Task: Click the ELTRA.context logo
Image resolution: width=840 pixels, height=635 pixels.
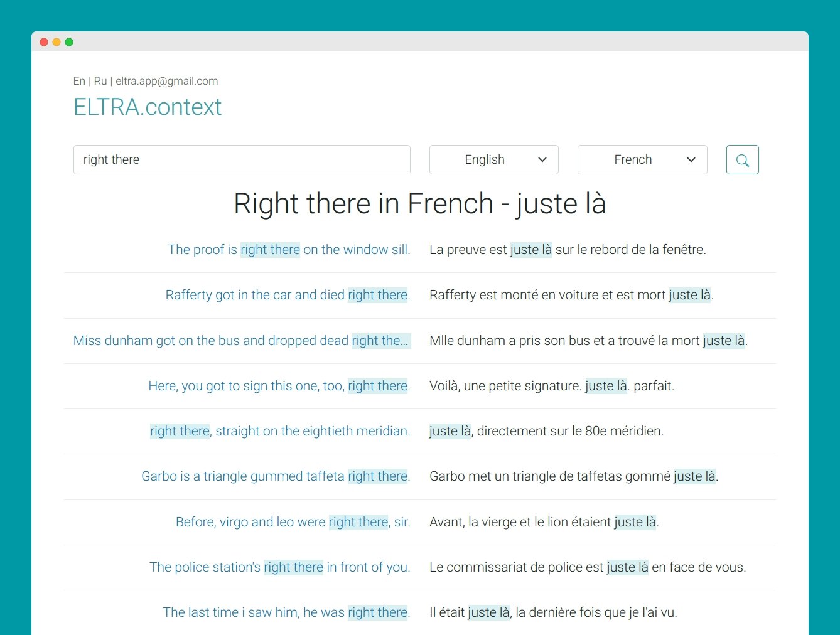Action: click(148, 107)
